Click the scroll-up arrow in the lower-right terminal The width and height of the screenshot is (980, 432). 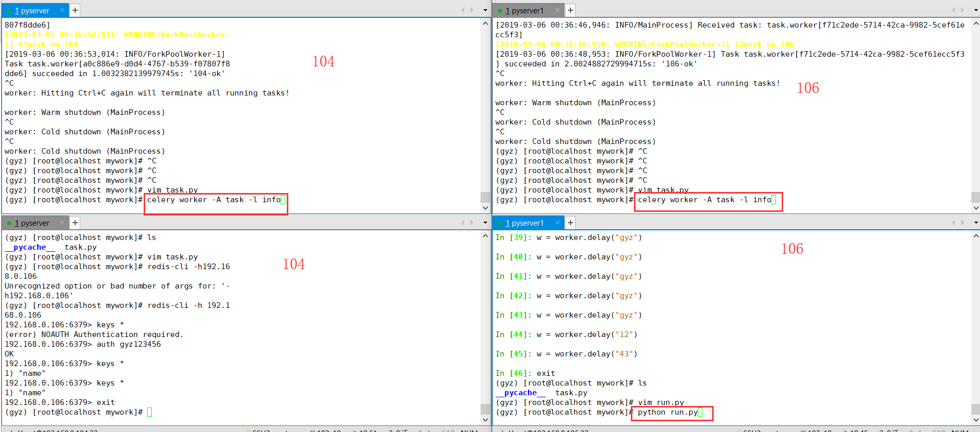pyautogui.click(x=975, y=236)
